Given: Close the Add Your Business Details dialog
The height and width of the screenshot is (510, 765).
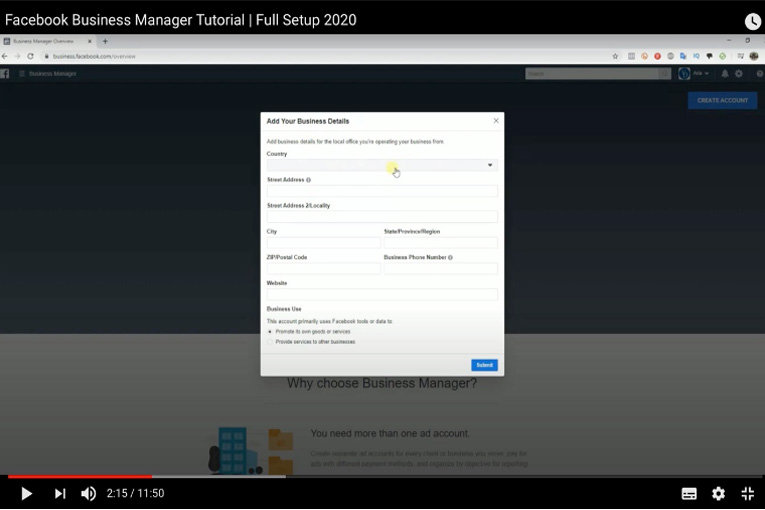Looking at the screenshot, I should [x=496, y=121].
